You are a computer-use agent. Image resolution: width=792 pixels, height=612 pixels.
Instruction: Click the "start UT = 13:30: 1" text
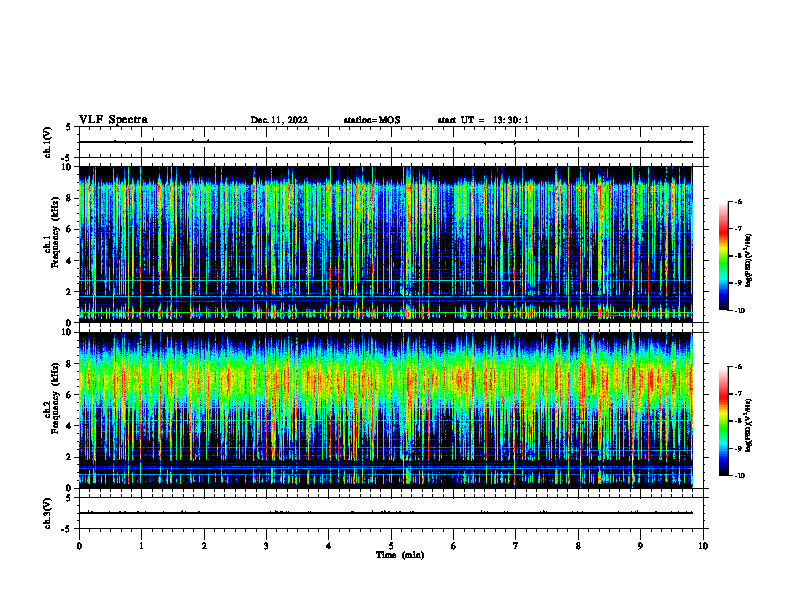click(483, 120)
